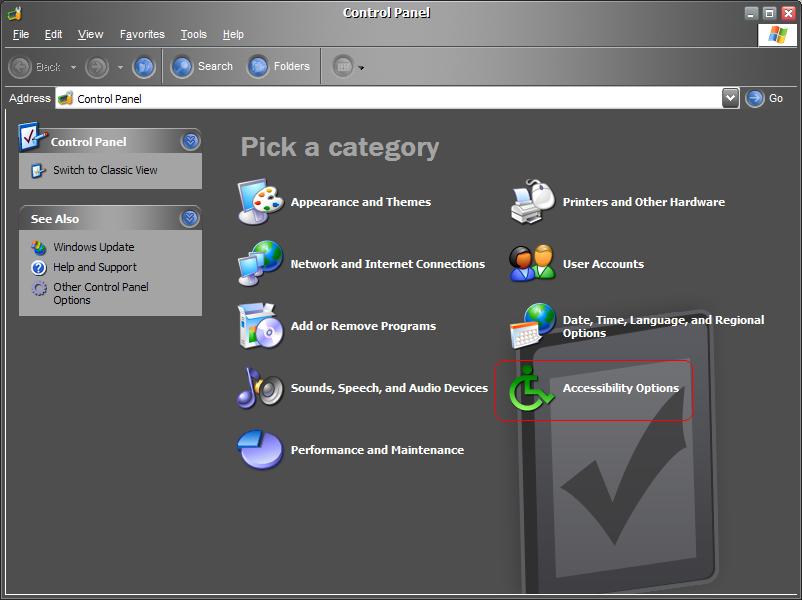Open the Tools menu
This screenshot has width=802, height=600.
[x=193, y=34]
